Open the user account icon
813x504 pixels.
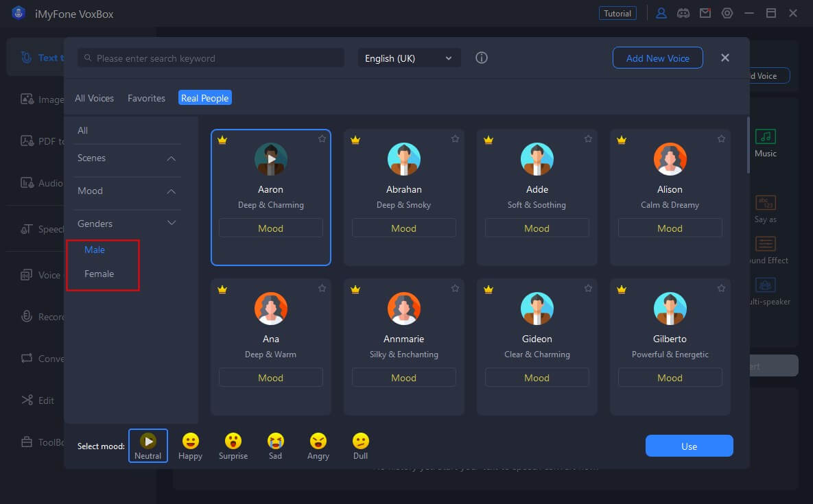pyautogui.click(x=661, y=14)
